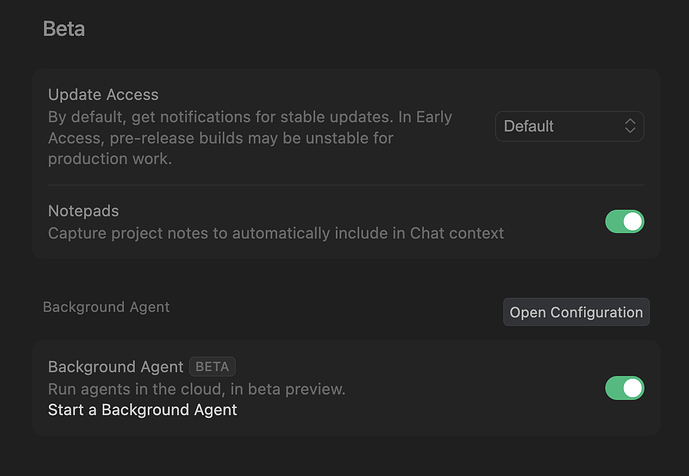Click the word Default in the selector
Image resolution: width=689 pixels, height=476 pixels.
tap(529, 126)
